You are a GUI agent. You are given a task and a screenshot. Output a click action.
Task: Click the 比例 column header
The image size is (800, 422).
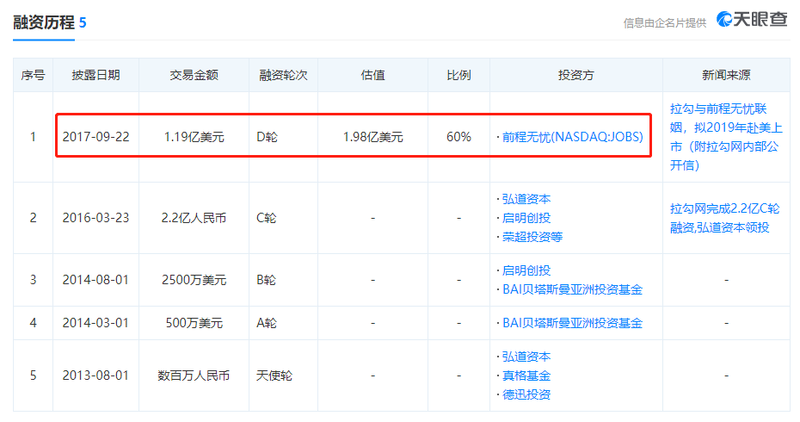458,75
